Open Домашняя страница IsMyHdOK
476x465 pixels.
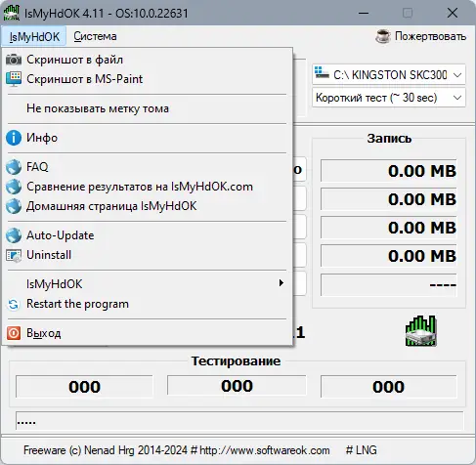148,206
